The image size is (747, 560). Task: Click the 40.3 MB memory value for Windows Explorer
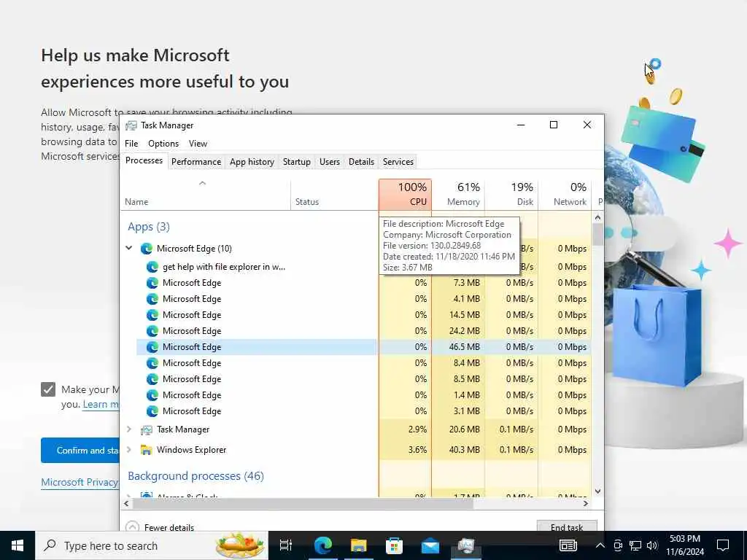pos(464,450)
